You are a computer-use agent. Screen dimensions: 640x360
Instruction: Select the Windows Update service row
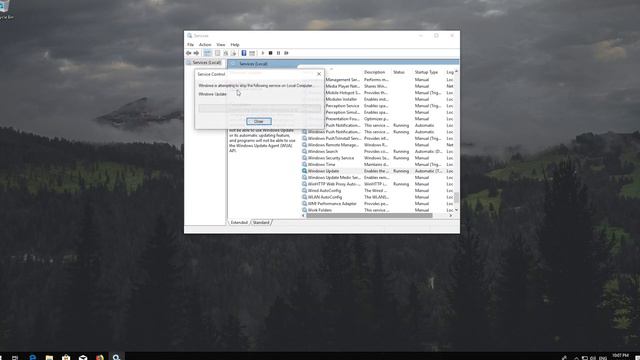point(378,171)
